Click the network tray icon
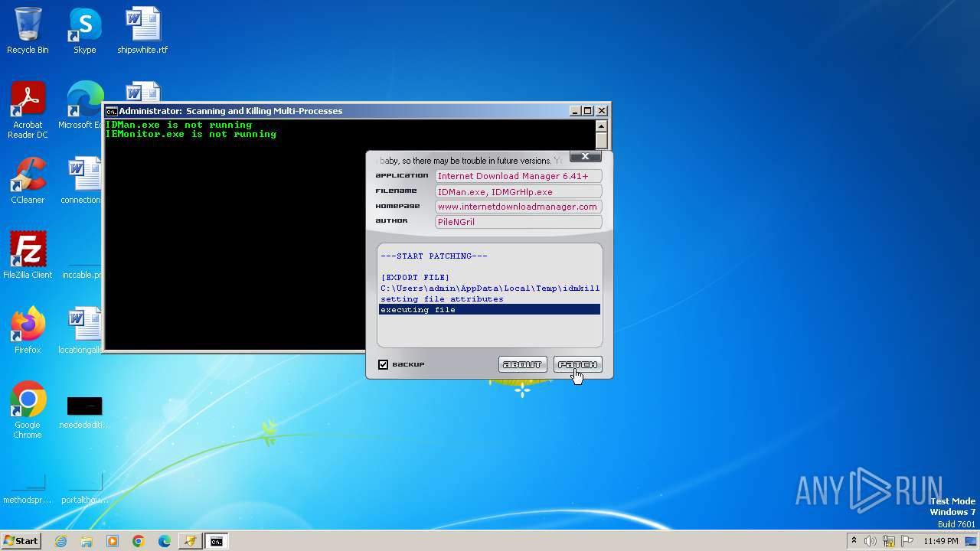Screen dimensions: 980x551 tap(889, 541)
